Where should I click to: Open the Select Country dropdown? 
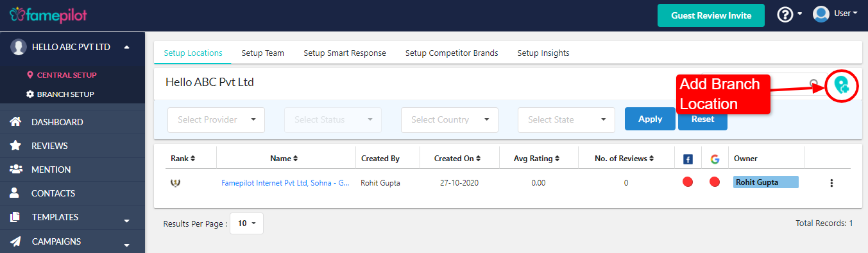tap(450, 120)
